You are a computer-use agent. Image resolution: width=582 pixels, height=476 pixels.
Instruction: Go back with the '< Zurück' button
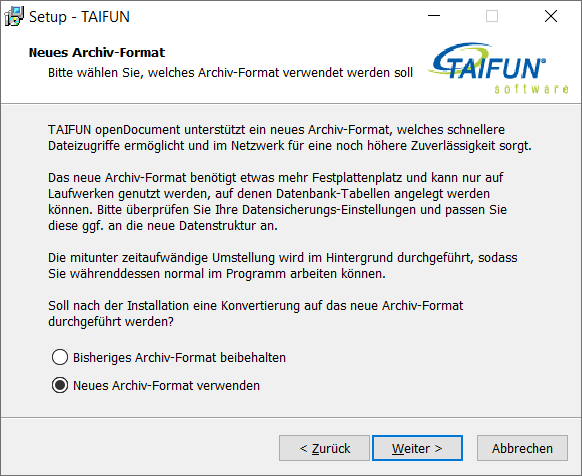324,448
